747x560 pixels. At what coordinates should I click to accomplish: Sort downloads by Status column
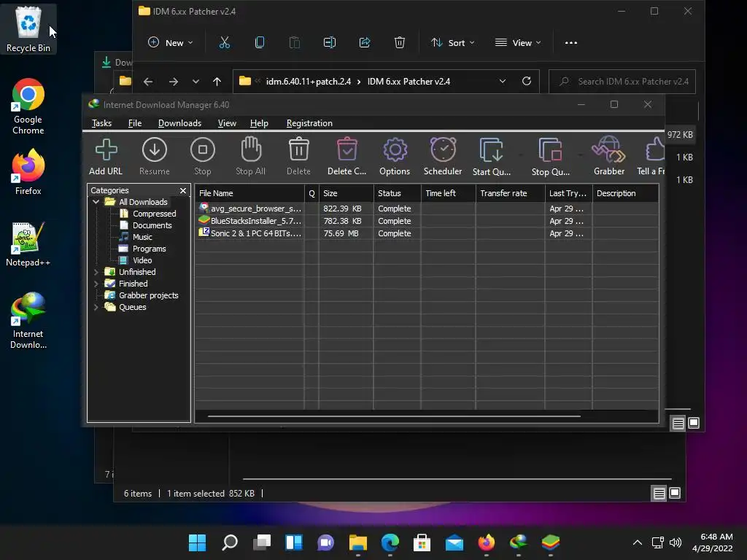(398, 193)
